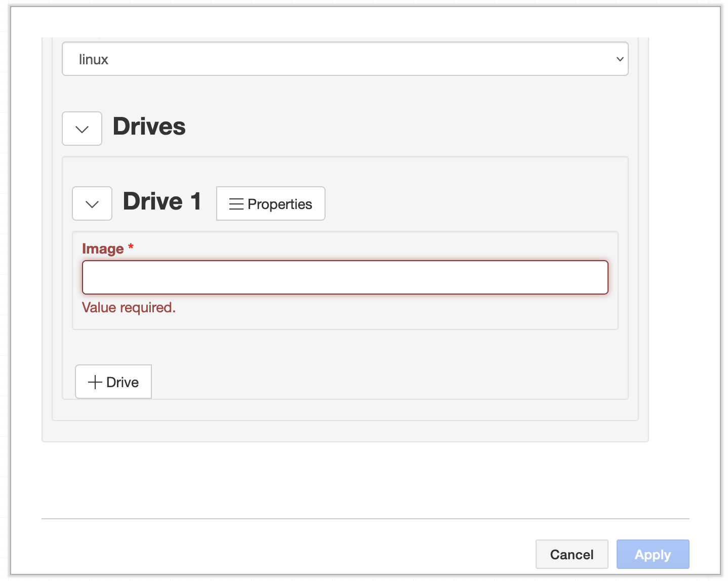The height and width of the screenshot is (581, 728).
Task: Click the collapse arrow icon above Drive 1
Action: pos(82,128)
